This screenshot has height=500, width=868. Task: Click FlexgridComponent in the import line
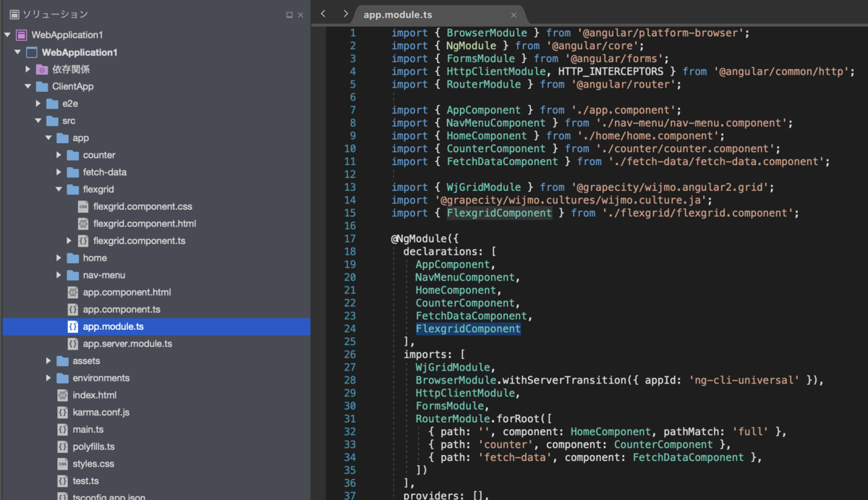[x=500, y=213]
